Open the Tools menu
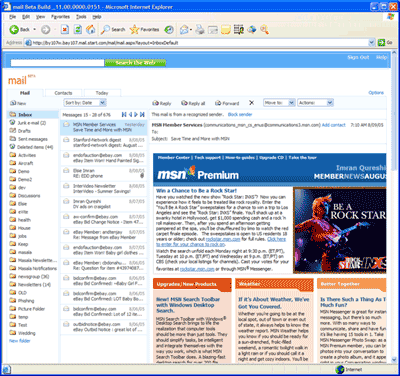400x376 pixels. tap(81, 17)
